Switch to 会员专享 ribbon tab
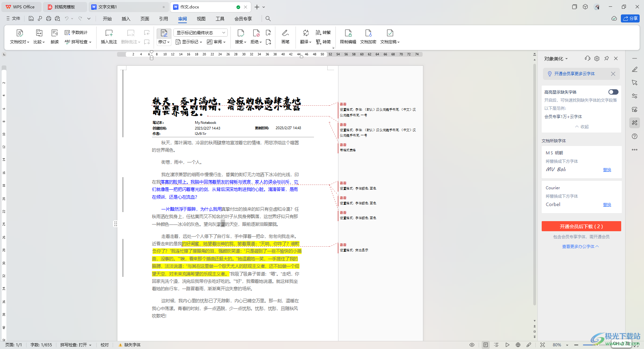The image size is (644, 349). coord(243,18)
